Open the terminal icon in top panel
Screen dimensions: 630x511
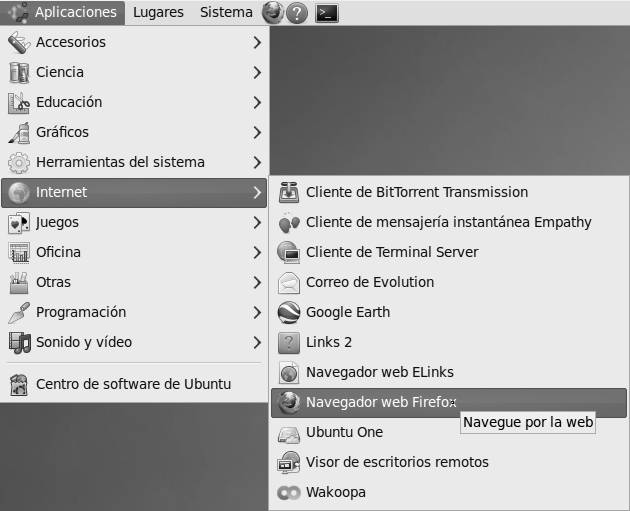pos(325,13)
